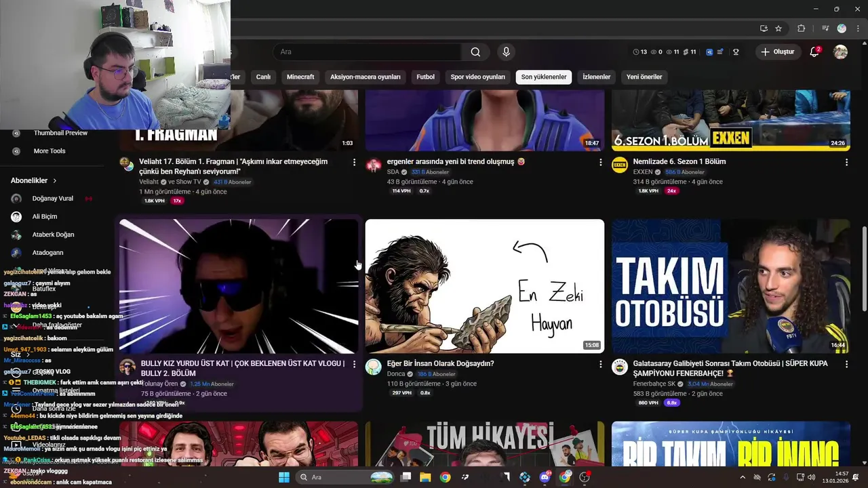Open the BULLY KIZ YURDU video thumbnail

(239, 286)
